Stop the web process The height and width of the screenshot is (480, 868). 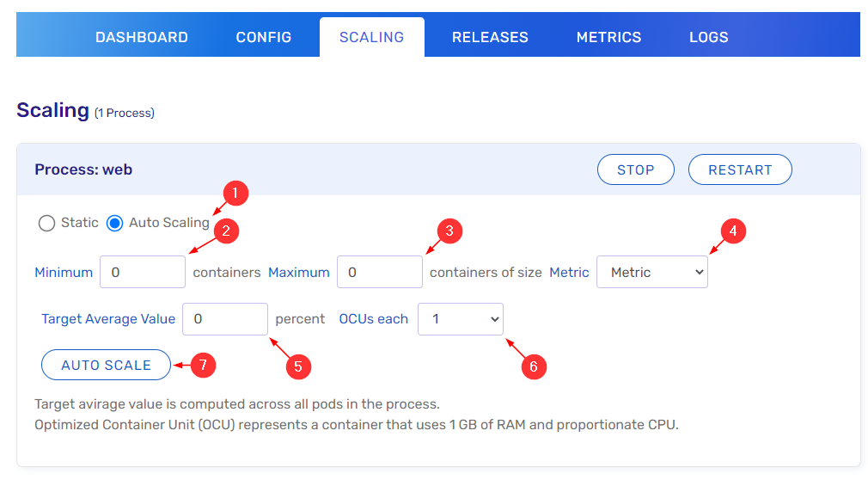(635, 169)
